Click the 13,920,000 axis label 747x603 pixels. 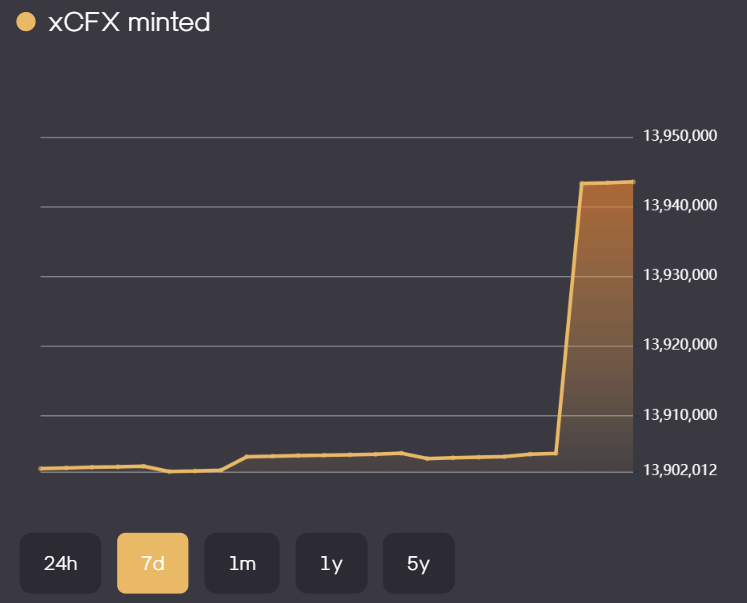pos(680,345)
